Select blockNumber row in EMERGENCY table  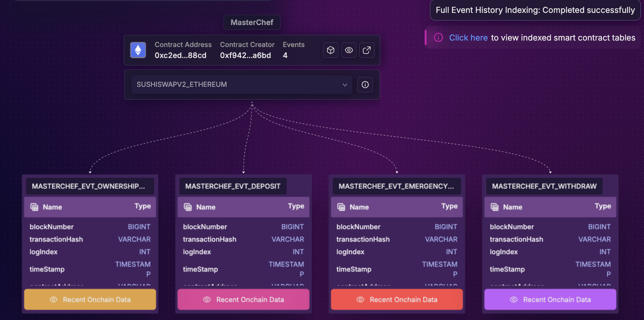[x=397, y=227]
